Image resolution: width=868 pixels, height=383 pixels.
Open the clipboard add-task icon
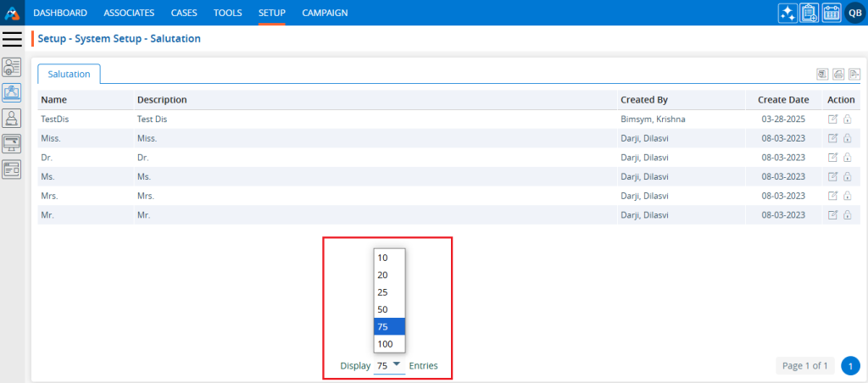[809, 13]
